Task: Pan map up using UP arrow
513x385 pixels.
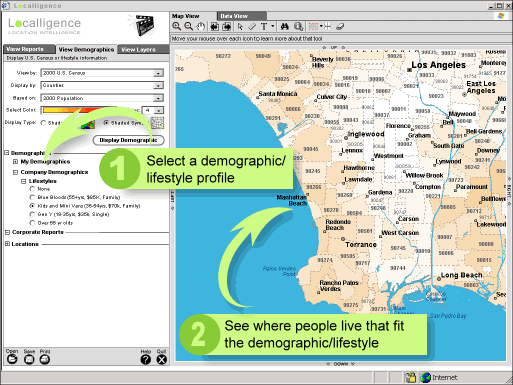Action: [x=334, y=47]
